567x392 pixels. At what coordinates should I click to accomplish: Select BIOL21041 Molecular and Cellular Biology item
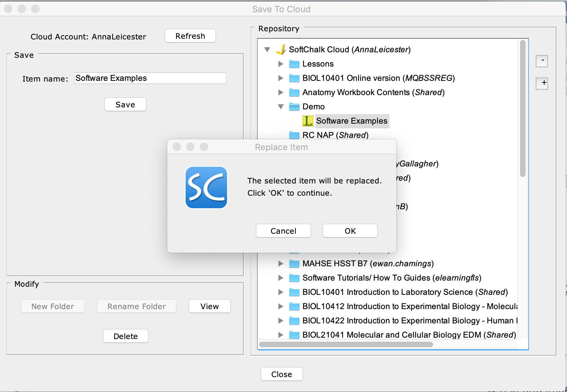click(409, 335)
